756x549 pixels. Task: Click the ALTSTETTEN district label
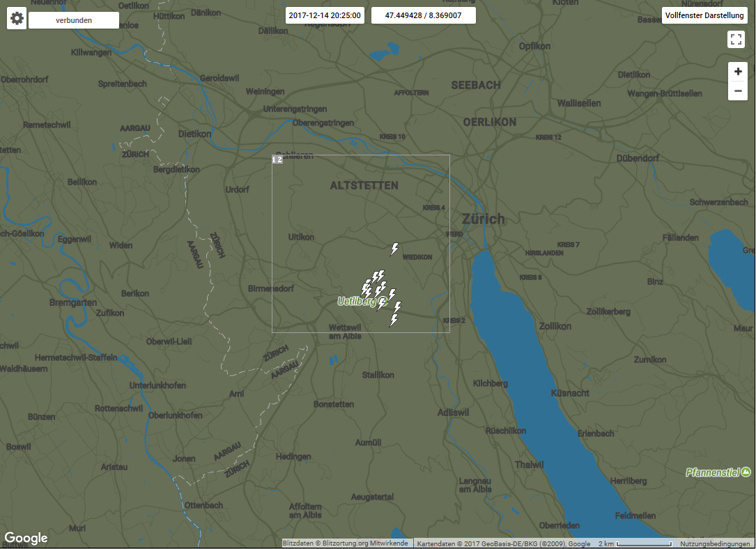tap(364, 185)
